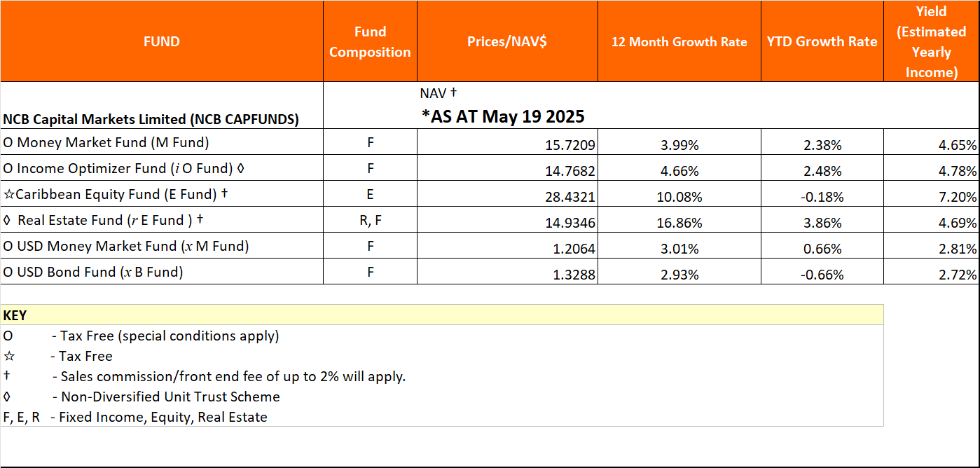Click the Sales commission/front end fee key line
This screenshot has height=468, width=980.
coord(205,376)
